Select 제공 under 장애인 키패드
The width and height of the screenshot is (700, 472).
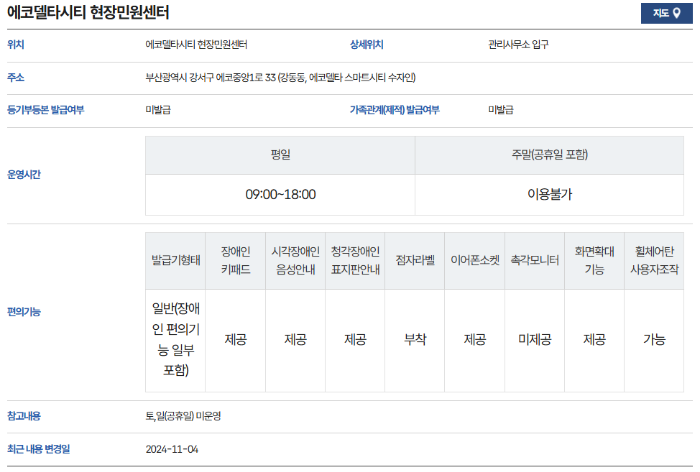235,339
